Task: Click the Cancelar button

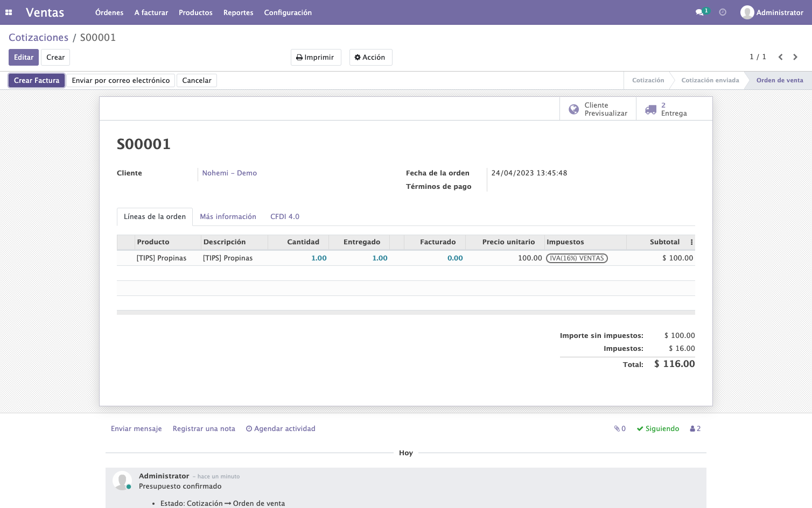Action: (x=197, y=81)
